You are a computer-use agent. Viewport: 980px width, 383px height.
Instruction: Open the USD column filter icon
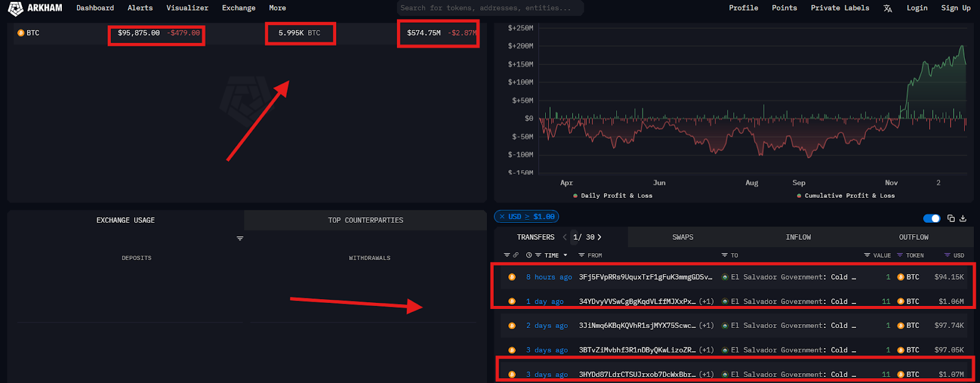(x=948, y=255)
